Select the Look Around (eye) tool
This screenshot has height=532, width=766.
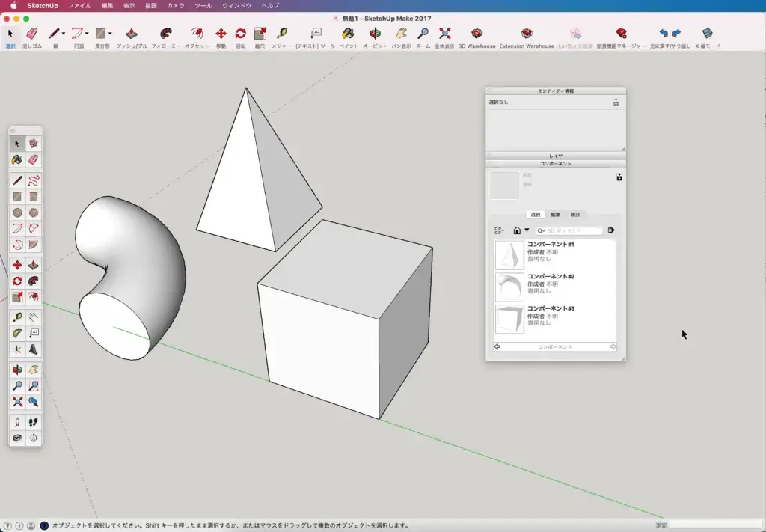click(x=17, y=438)
